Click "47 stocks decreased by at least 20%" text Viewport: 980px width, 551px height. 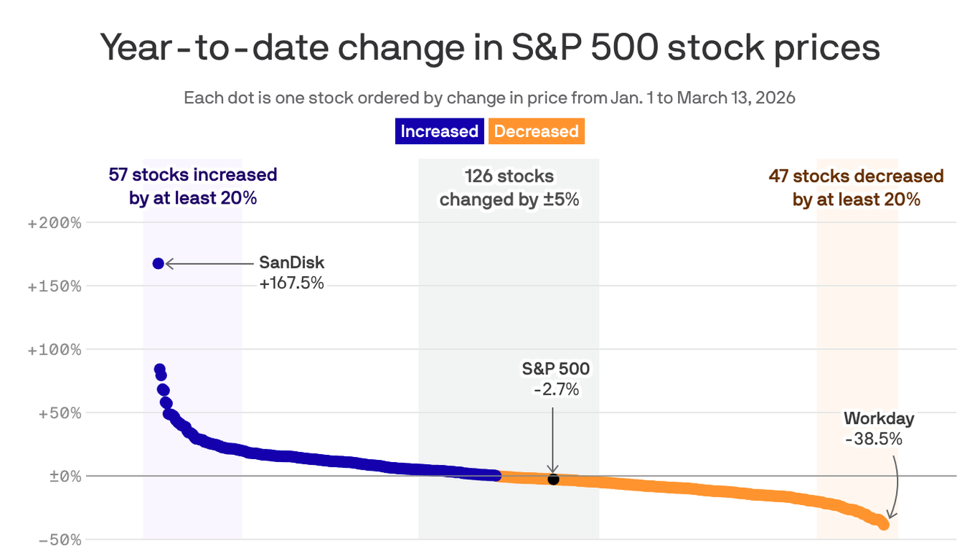(856, 187)
